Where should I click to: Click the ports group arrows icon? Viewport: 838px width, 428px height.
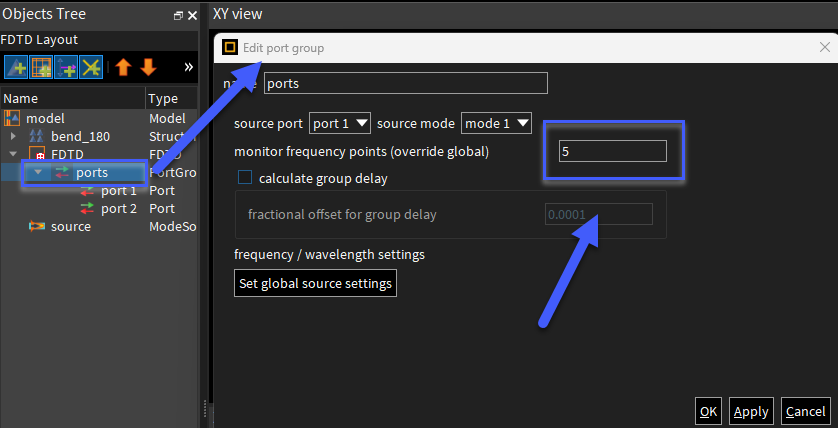point(63,173)
